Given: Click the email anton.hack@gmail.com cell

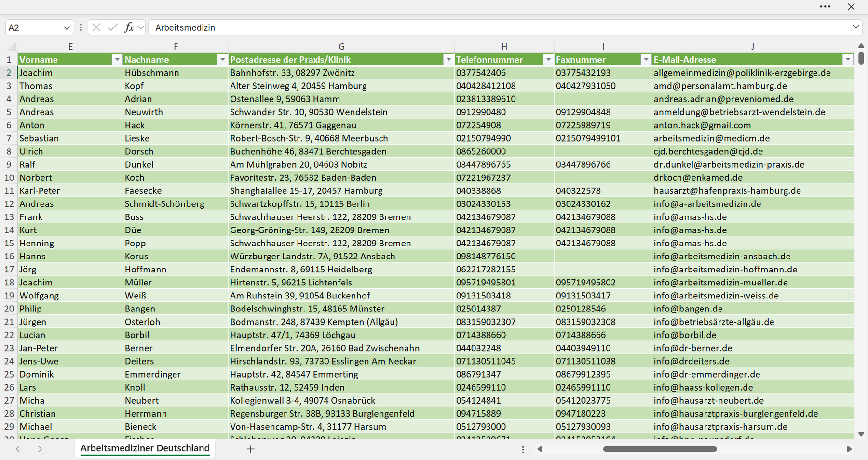Looking at the screenshot, I should (702, 125).
